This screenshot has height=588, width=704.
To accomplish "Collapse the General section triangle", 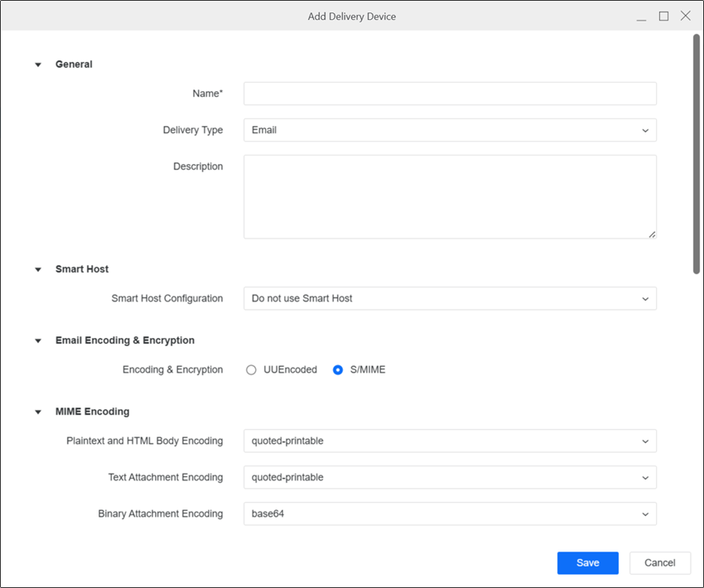I will pyautogui.click(x=38, y=65).
